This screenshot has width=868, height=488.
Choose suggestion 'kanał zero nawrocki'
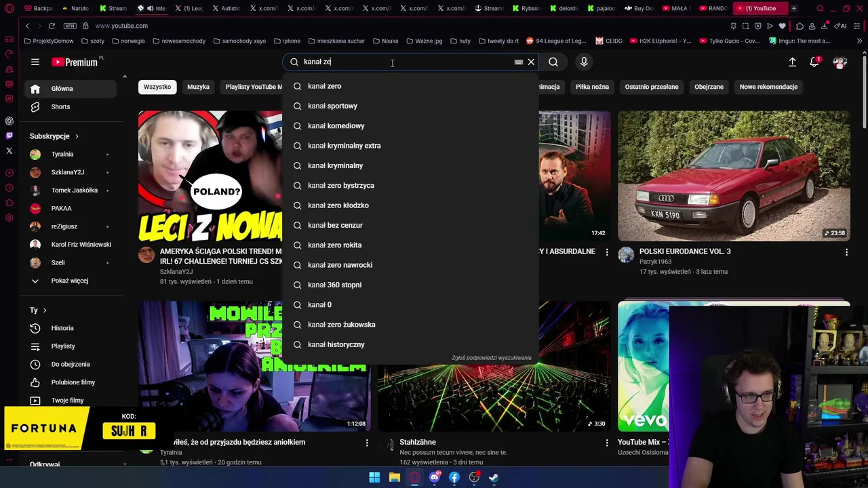click(410, 265)
